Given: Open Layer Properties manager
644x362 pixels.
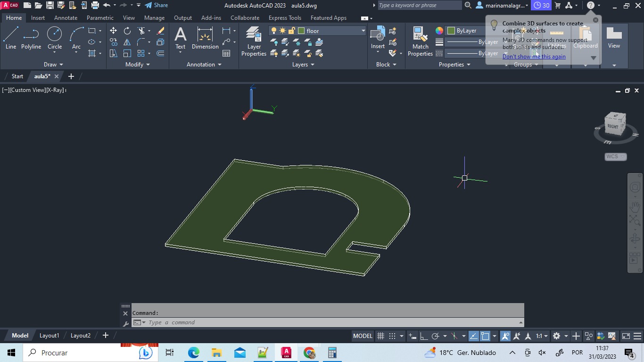Looking at the screenshot, I should (254, 41).
